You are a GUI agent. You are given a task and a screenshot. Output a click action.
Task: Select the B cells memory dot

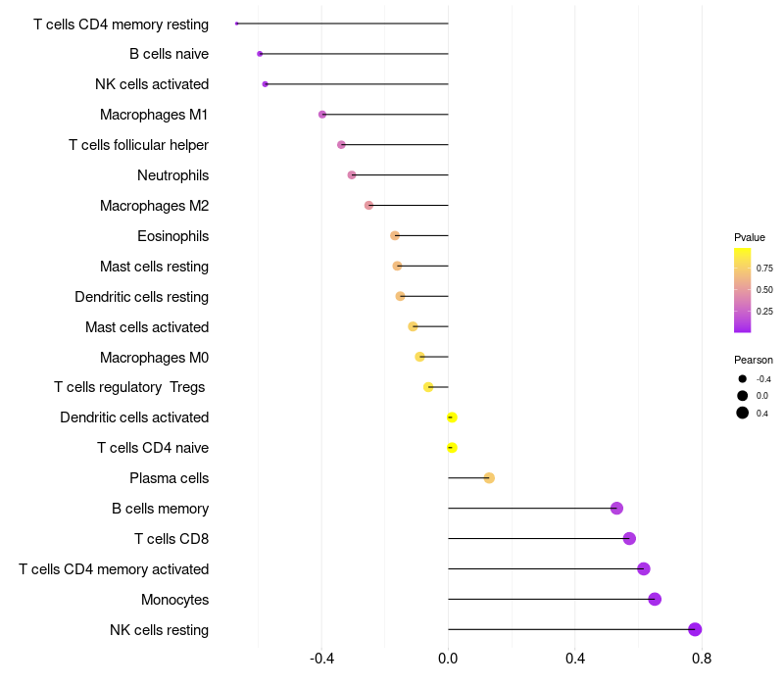pyautogui.click(x=616, y=508)
